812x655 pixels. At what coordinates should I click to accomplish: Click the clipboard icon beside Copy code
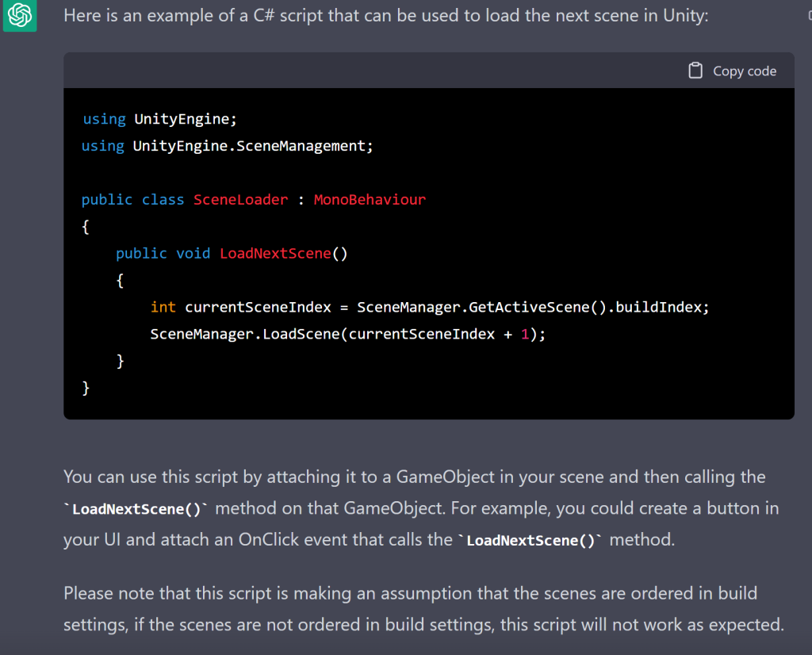[x=695, y=71]
